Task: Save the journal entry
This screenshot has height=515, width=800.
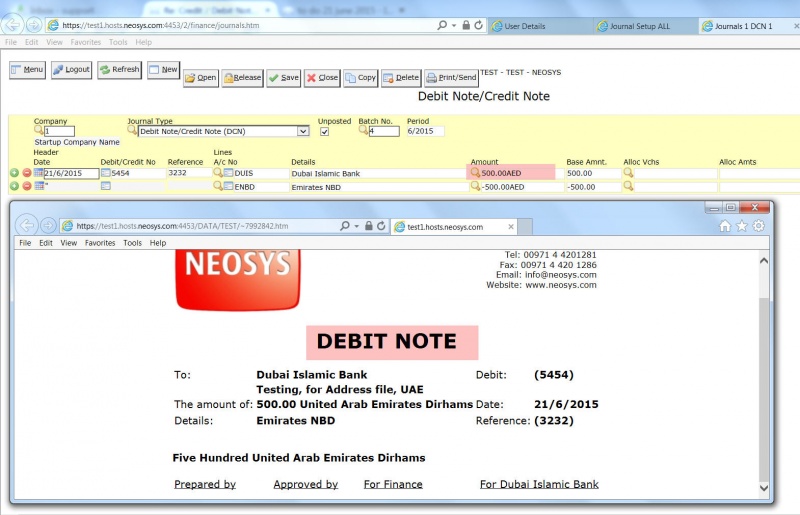Action: tap(284, 78)
